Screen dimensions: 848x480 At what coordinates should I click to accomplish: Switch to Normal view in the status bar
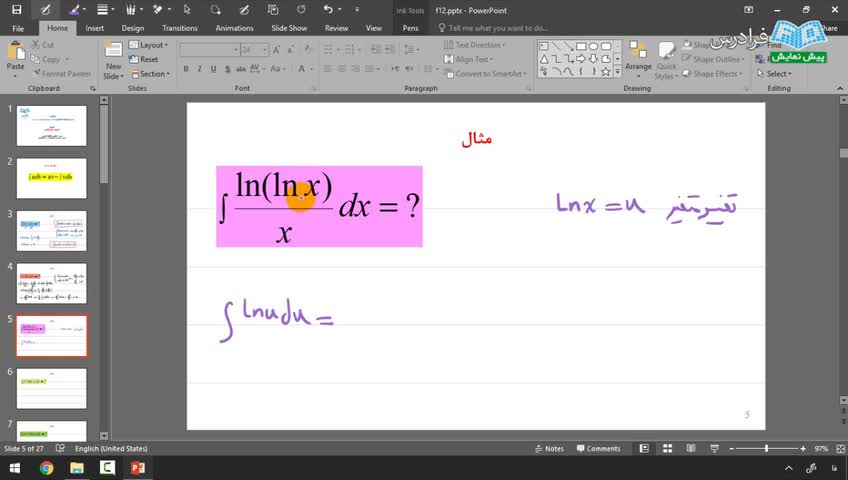click(x=644, y=449)
